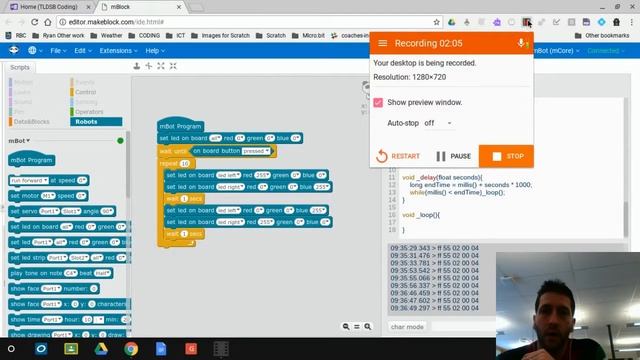
Task: Open the film strip app on shelf
Action: pyautogui.click(x=221, y=349)
